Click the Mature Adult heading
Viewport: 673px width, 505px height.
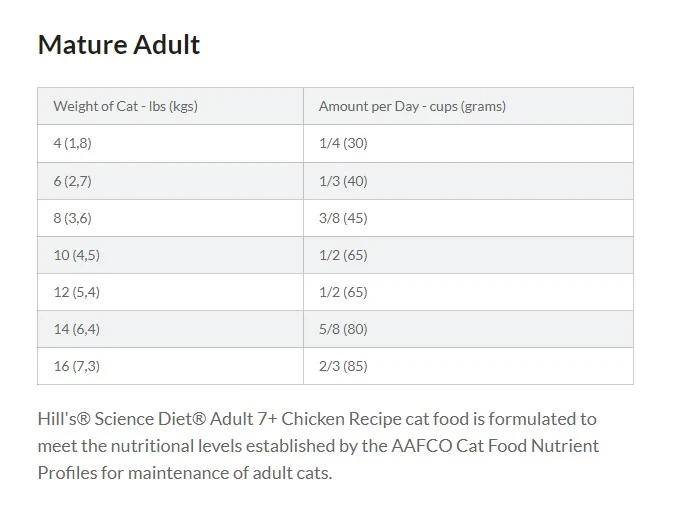pos(119,45)
